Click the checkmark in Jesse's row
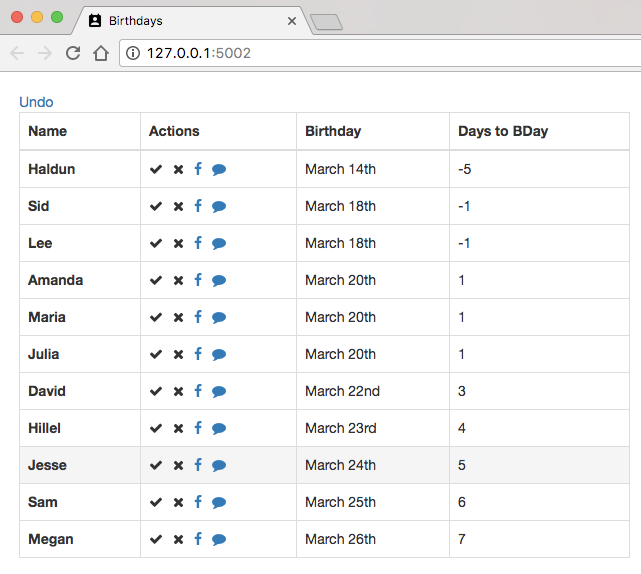Screen dimensions: 641x574 tap(156, 465)
